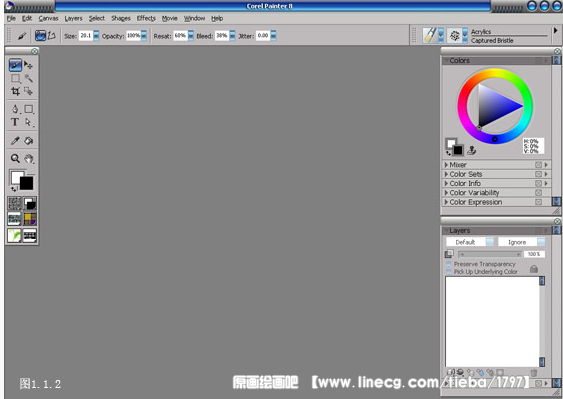Enable Preserve Transparency checkbox

tap(448, 264)
